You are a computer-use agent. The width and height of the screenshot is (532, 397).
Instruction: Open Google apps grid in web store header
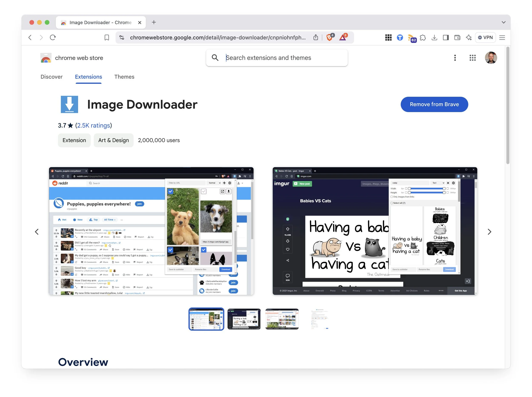click(x=472, y=58)
